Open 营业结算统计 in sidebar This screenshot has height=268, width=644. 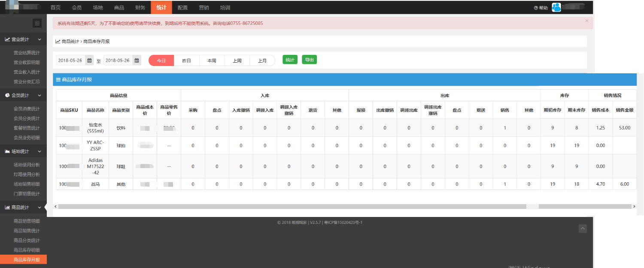27,53
